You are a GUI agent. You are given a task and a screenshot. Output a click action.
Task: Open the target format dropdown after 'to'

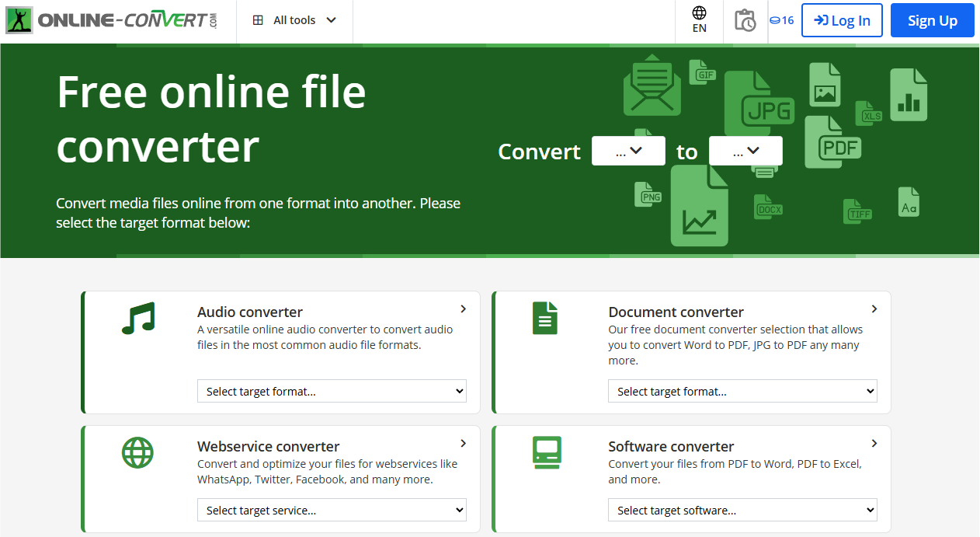pyautogui.click(x=745, y=151)
